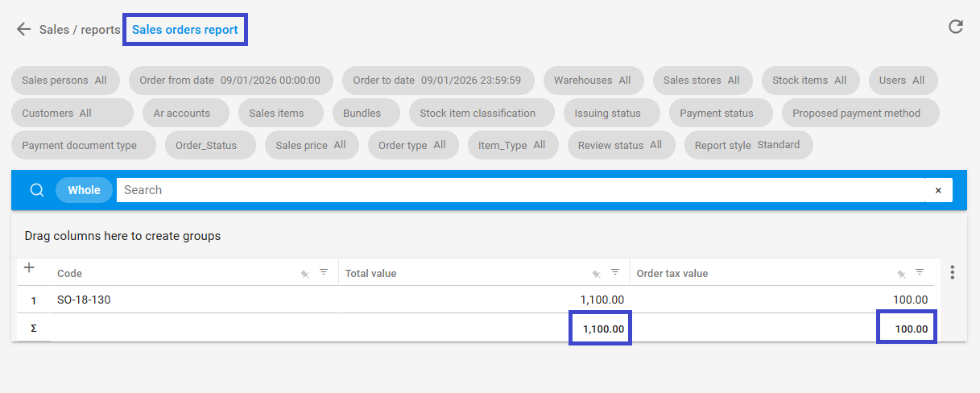Open the Bundles filter chip
The image size is (980, 393).
(366, 113)
